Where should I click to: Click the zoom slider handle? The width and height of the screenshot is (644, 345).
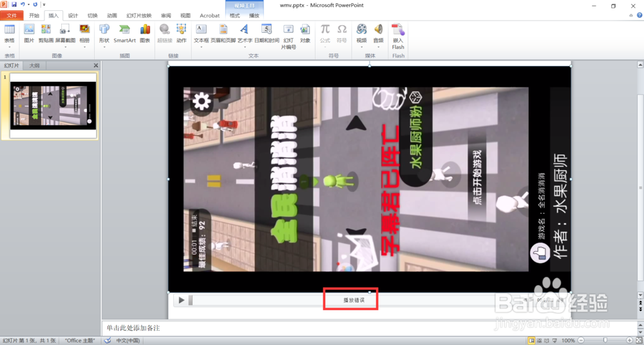tap(605, 340)
